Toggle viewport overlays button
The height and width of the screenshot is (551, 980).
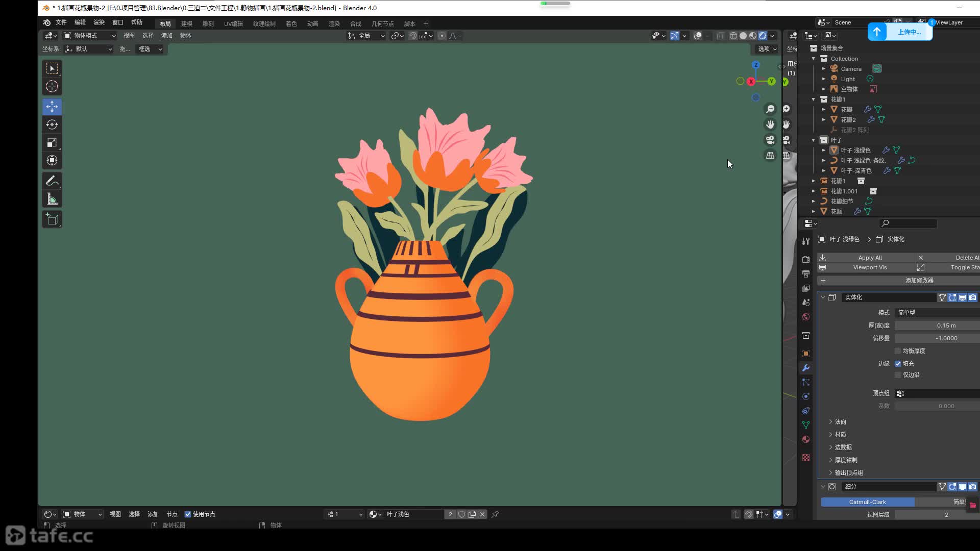click(698, 36)
